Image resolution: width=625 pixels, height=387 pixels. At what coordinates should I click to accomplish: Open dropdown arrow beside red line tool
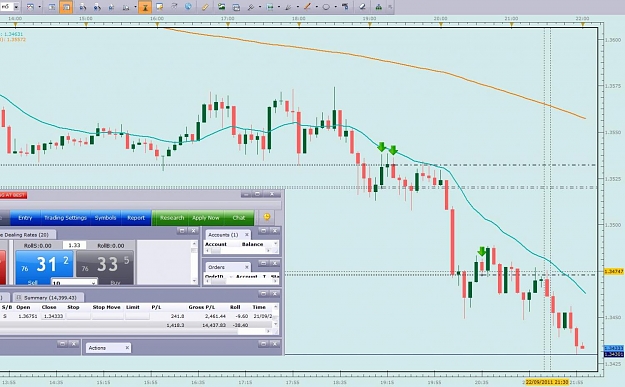point(316,7)
